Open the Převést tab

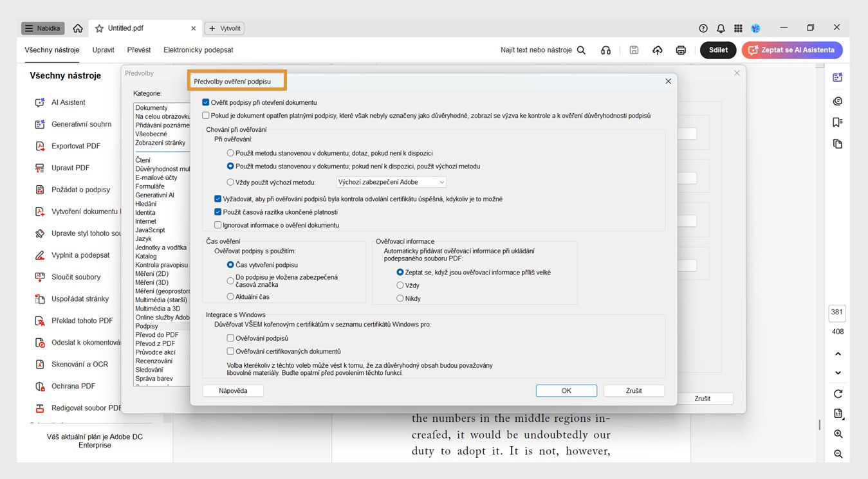click(x=139, y=50)
